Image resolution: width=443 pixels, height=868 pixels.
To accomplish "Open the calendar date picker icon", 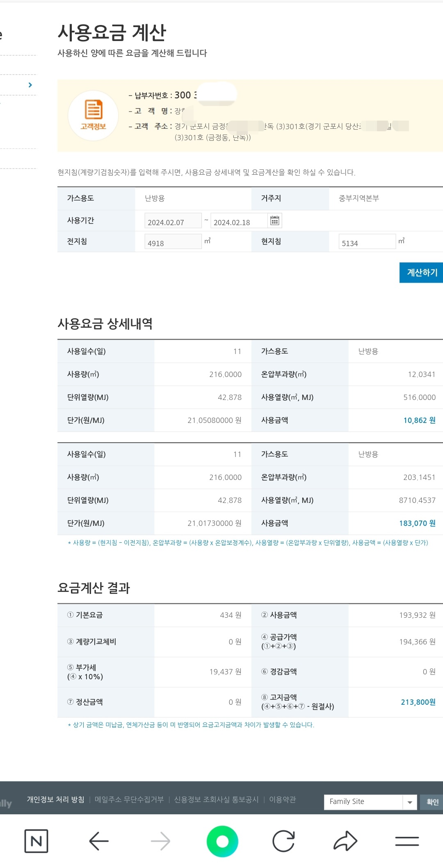I will [274, 221].
